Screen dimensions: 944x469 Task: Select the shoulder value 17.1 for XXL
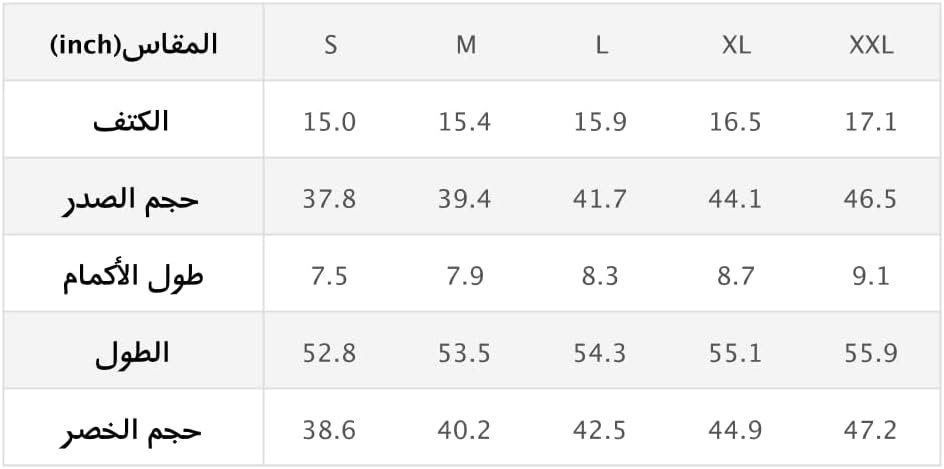(x=871, y=122)
